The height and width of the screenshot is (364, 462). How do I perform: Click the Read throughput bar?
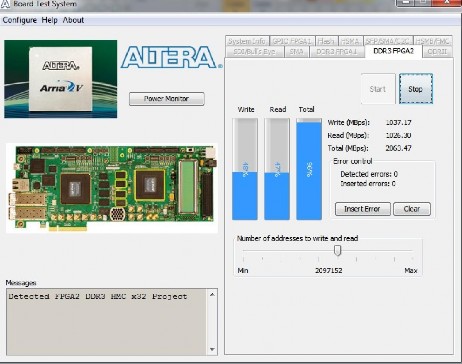click(277, 169)
